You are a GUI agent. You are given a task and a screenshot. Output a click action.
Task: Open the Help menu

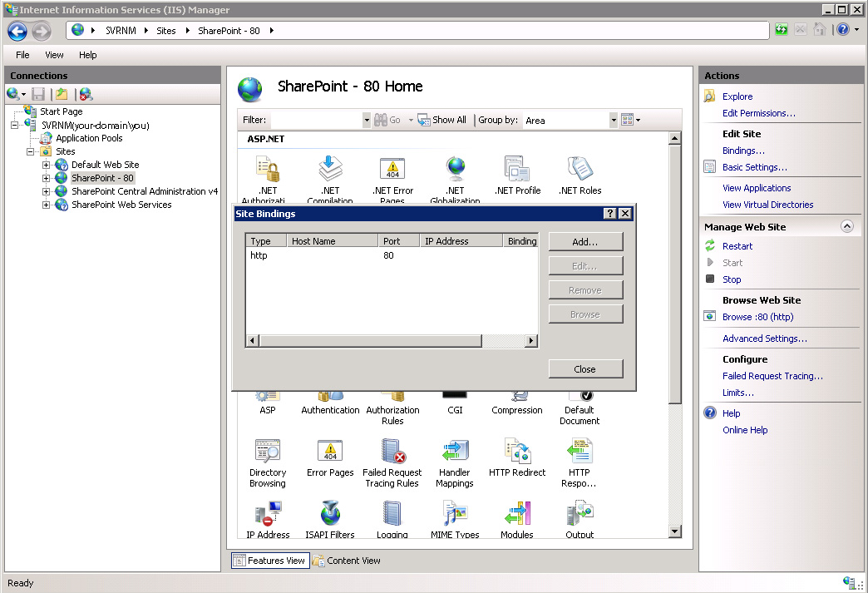point(87,55)
